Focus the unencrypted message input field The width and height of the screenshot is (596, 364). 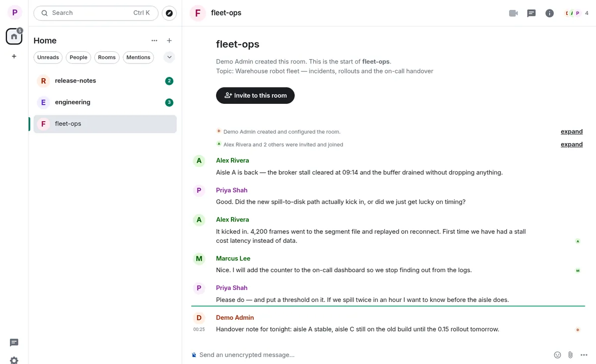click(372, 355)
